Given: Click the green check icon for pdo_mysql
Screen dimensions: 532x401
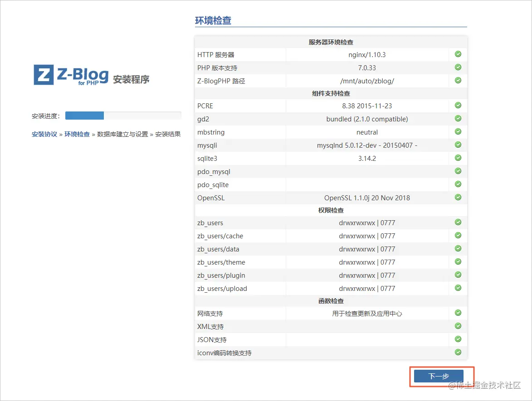Looking at the screenshot, I should (458, 171).
